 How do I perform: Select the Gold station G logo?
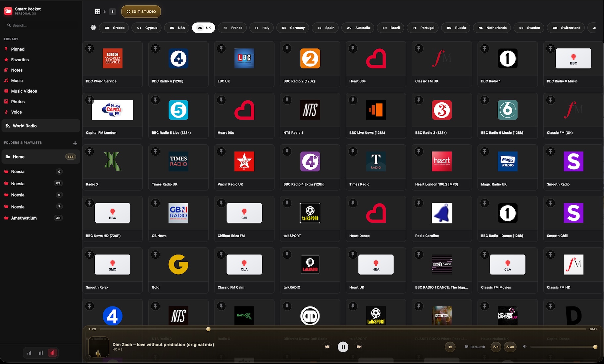point(178,264)
